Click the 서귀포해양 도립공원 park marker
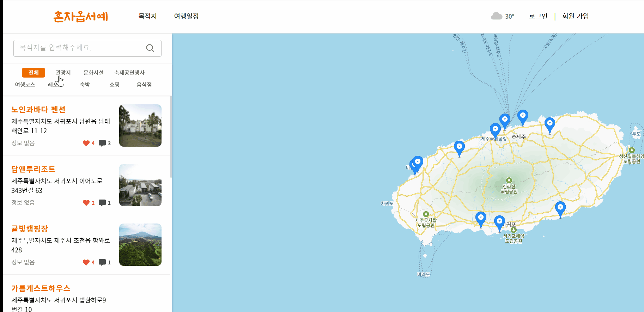 click(x=514, y=230)
